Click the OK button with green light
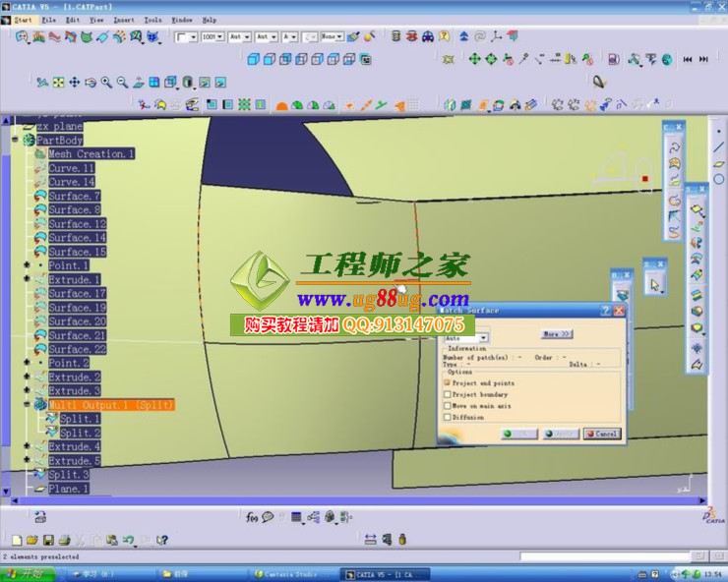 click(x=519, y=434)
